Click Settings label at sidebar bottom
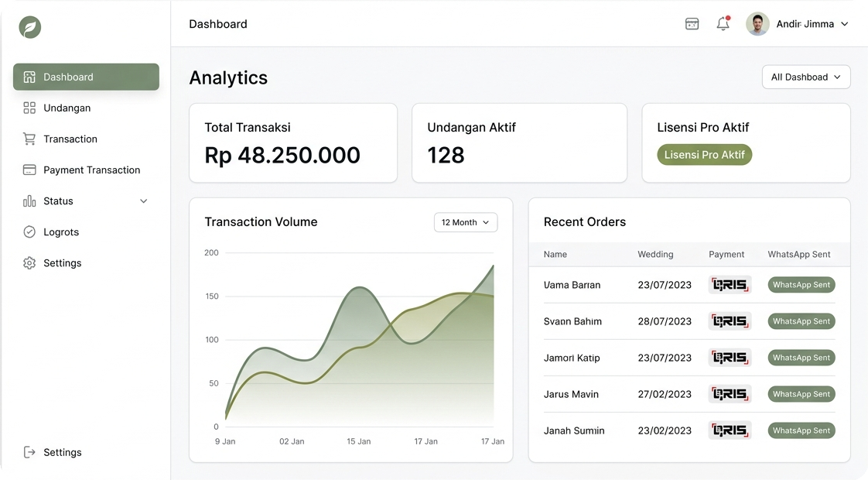The width and height of the screenshot is (868, 480). point(63,452)
